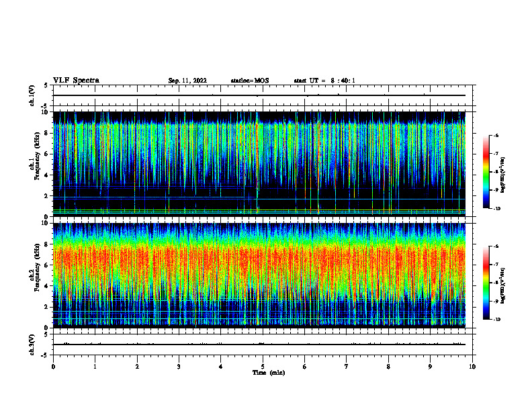This screenshot has height=411, width=532.
Task: Click time axis tick label "4"
Action: tap(221, 367)
